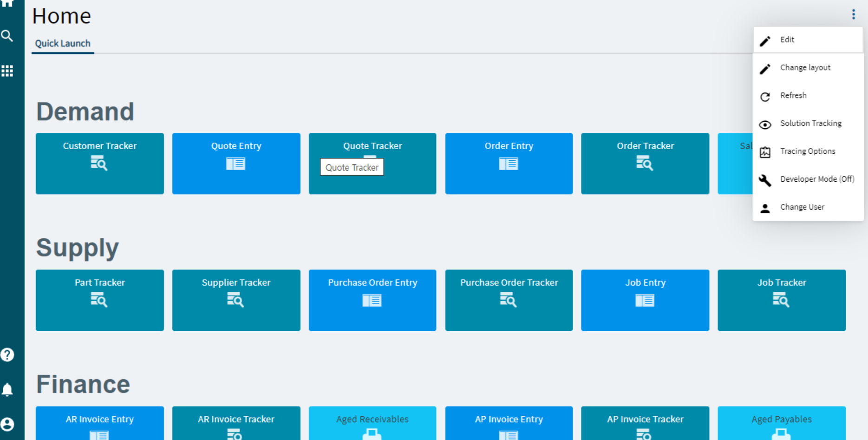The height and width of the screenshot is (440, 868).
Task: Select Edit from the overflow menu
Action: 808,39
